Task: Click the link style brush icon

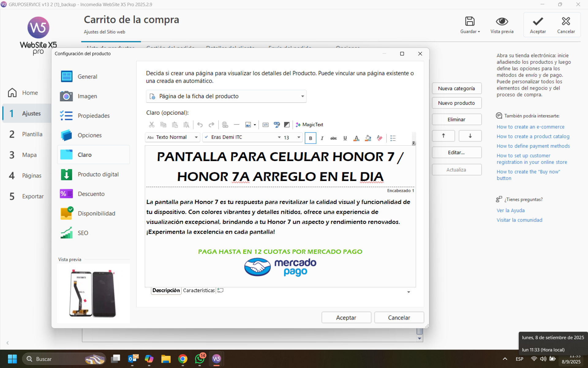Action: [x=277, y=125]
